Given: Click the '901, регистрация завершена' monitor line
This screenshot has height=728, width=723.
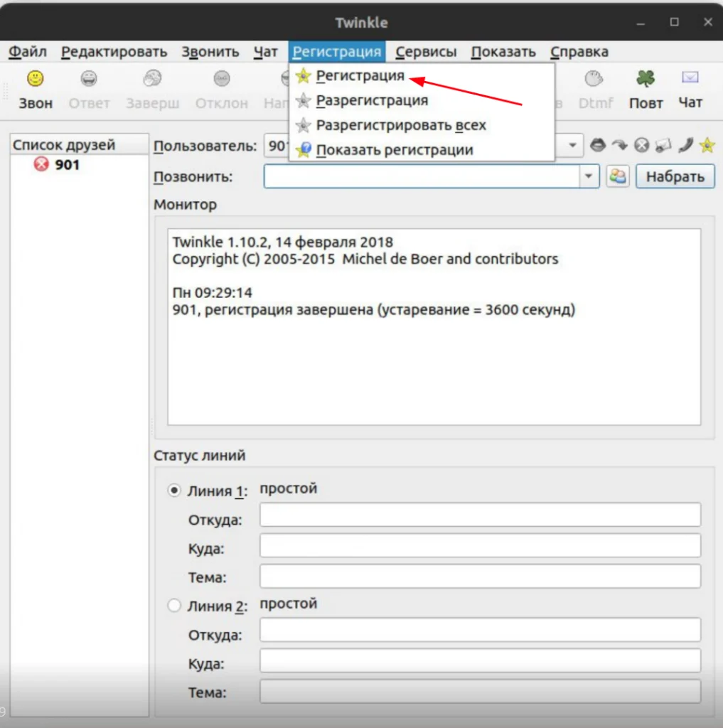Looking at the screenshot, I should click(374, 310).
